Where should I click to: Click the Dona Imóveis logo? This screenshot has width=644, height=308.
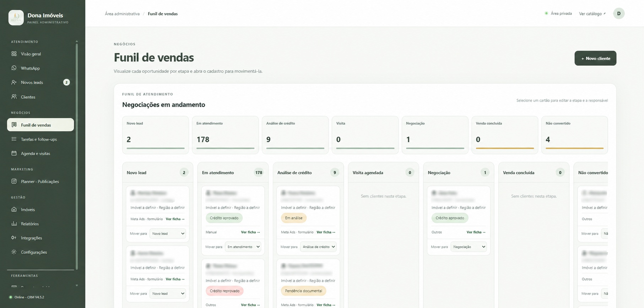(x=16, y=18)
